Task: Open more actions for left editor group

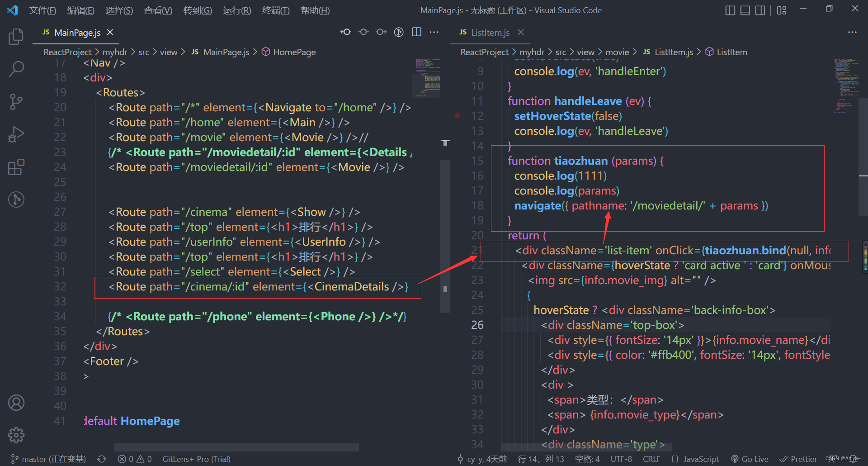Action: (x=434, y=32)
